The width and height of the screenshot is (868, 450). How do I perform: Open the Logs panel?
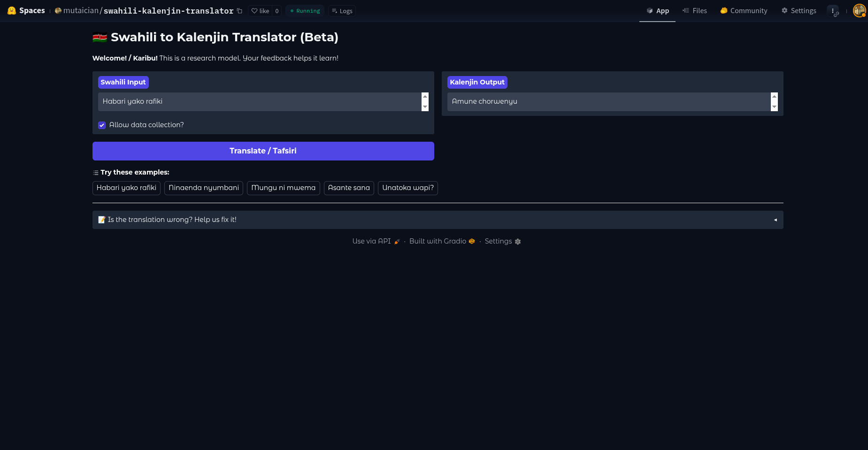(342, 10)
